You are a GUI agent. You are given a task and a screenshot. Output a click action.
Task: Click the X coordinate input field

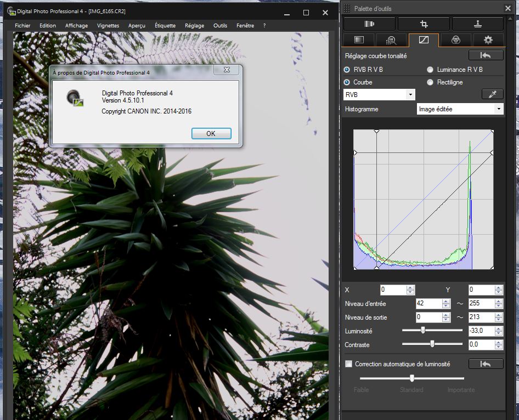[393, 290]
